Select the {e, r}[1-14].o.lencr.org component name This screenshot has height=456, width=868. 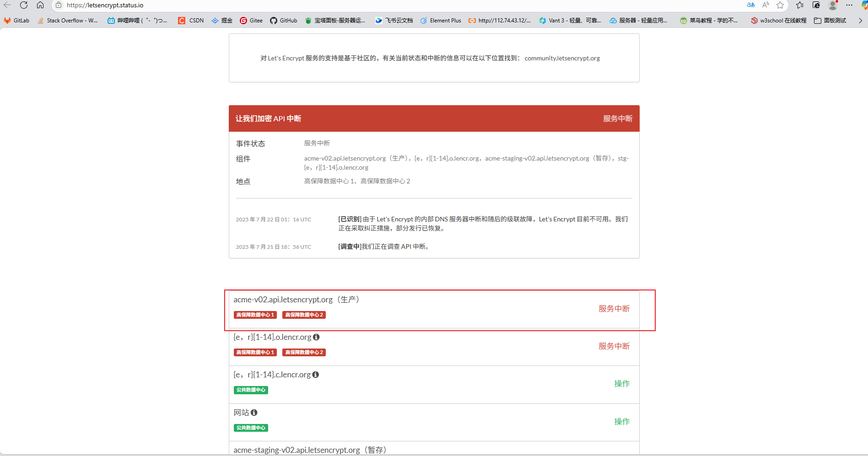coord(272,337)
